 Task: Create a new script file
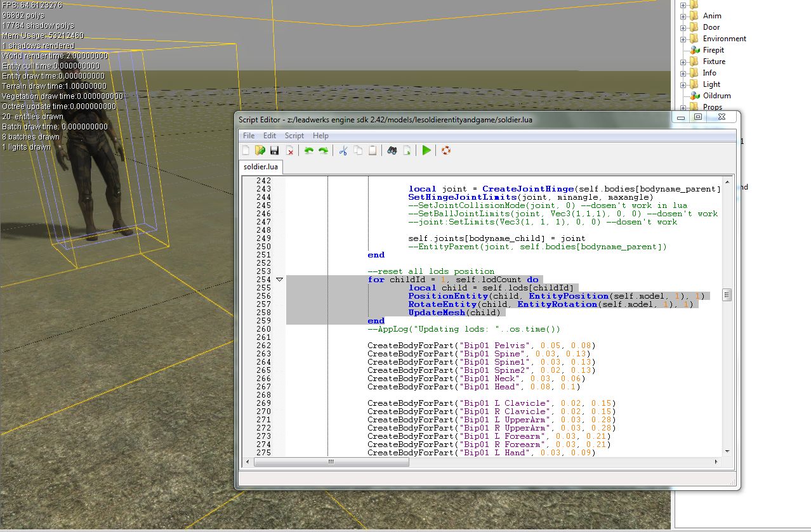click(x=246, y=150)
